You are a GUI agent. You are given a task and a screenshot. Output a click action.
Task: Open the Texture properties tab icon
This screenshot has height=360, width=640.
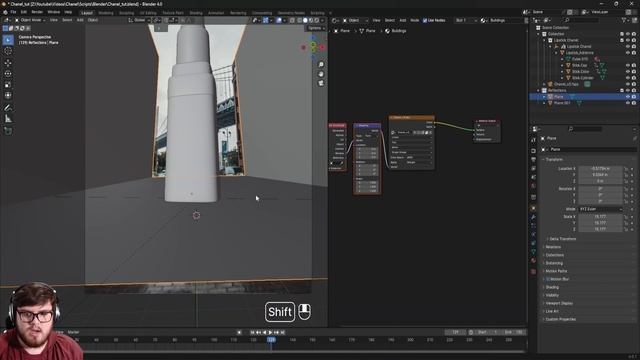pyautogui.click(x=533, y=271)
